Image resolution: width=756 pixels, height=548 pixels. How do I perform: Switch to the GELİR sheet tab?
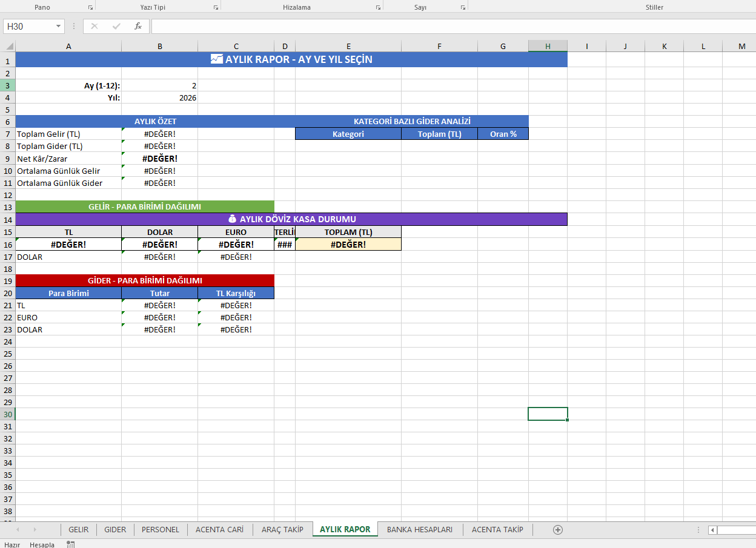pyautogui.click(x=79, y=529)
